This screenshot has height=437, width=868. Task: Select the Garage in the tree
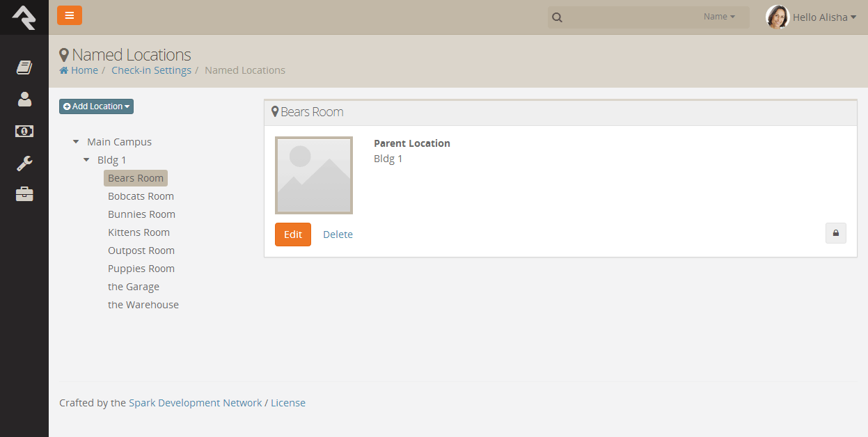click(x=134, y=287)
